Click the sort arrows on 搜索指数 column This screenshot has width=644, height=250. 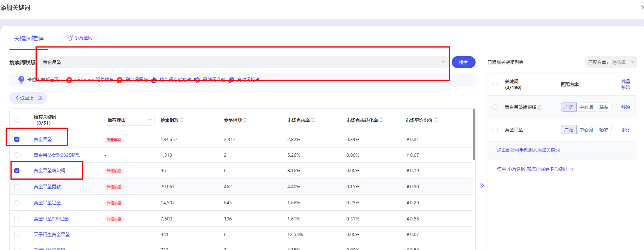(181, 120)
